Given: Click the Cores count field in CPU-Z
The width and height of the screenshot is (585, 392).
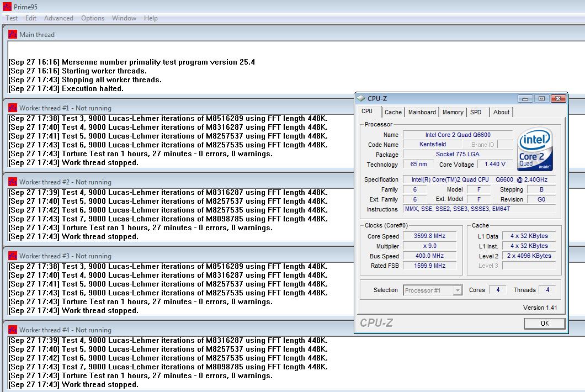Looking at the screenshot, I should click(x=498, y=290).
